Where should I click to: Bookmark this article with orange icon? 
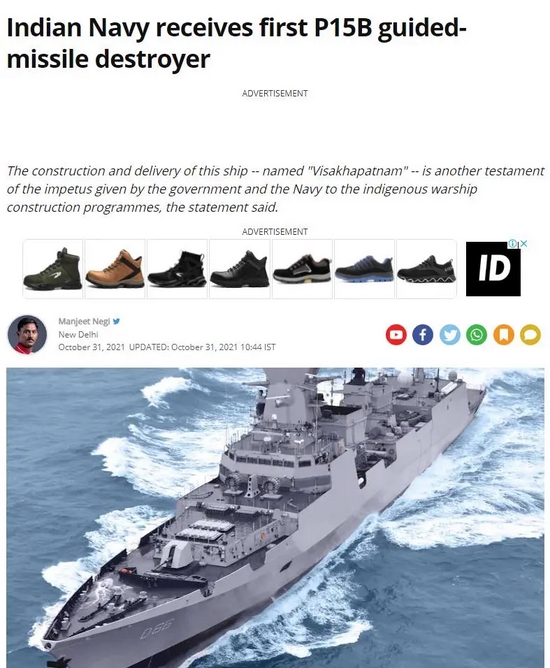point(503,334)
